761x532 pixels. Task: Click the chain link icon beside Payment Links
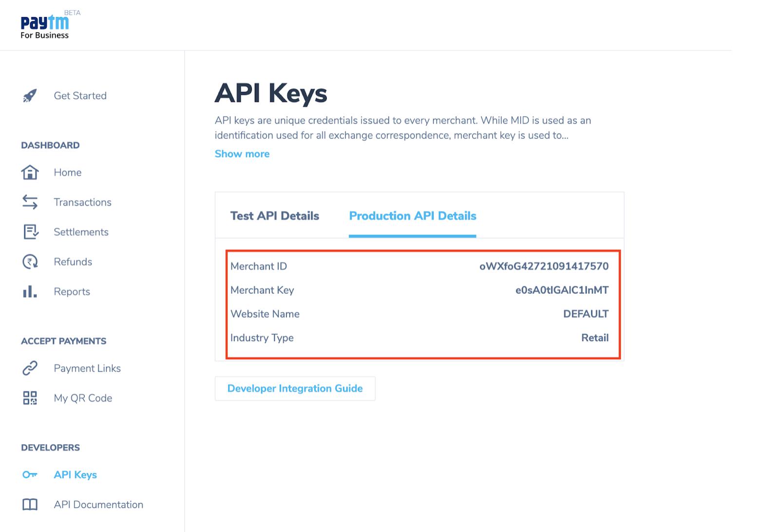[30, 368]
